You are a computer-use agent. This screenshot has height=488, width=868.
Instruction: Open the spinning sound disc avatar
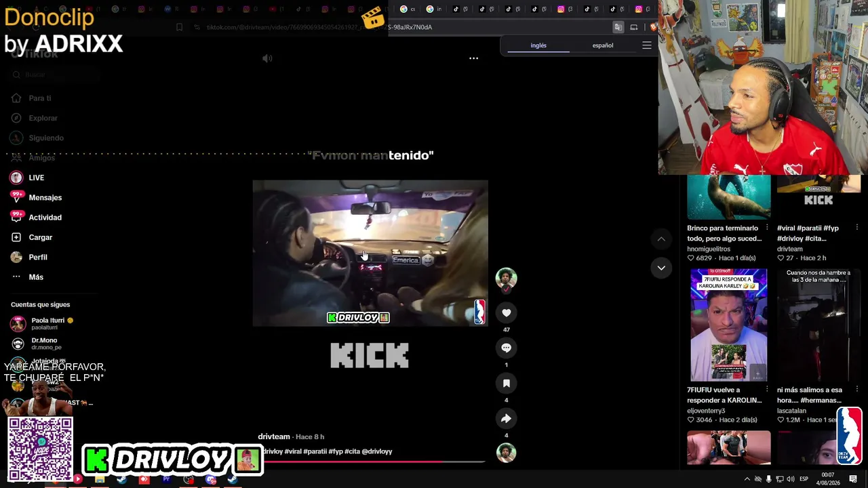506,453
